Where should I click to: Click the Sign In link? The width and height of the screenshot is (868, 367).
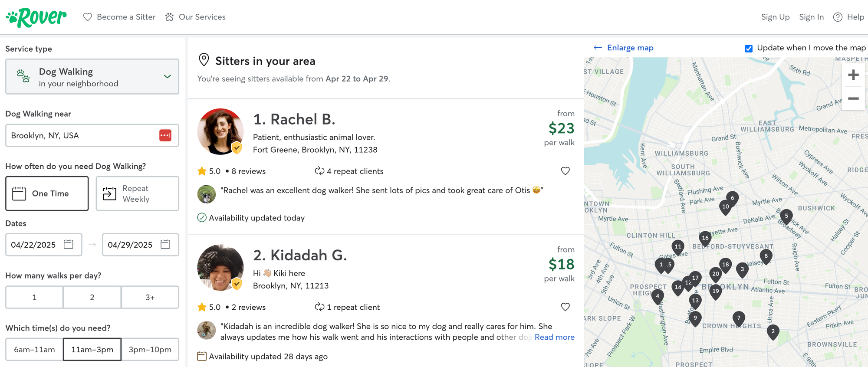coord(811,17)
